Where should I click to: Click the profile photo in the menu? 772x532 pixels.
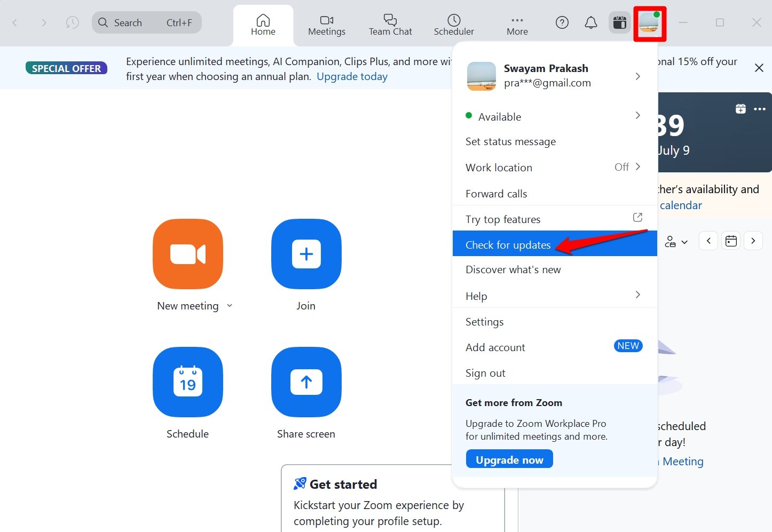[481, 76]
